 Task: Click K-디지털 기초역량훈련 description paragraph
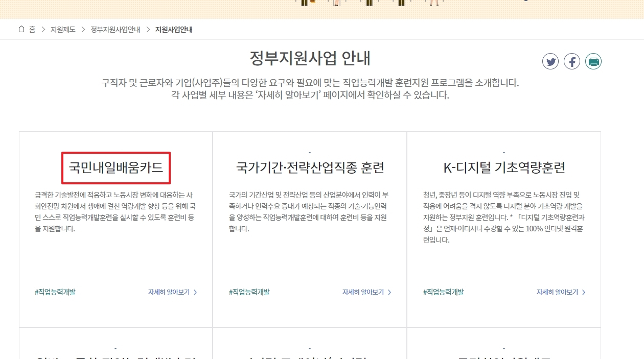504,218
